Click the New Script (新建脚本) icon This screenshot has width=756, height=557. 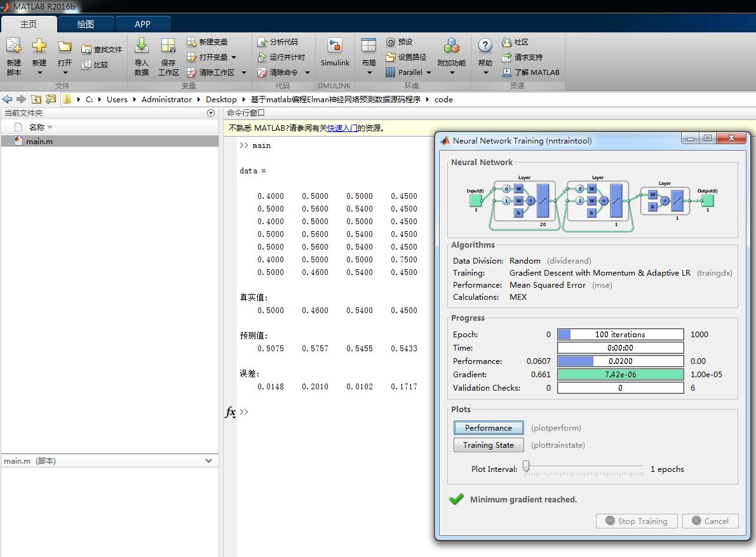coord(13,46)
